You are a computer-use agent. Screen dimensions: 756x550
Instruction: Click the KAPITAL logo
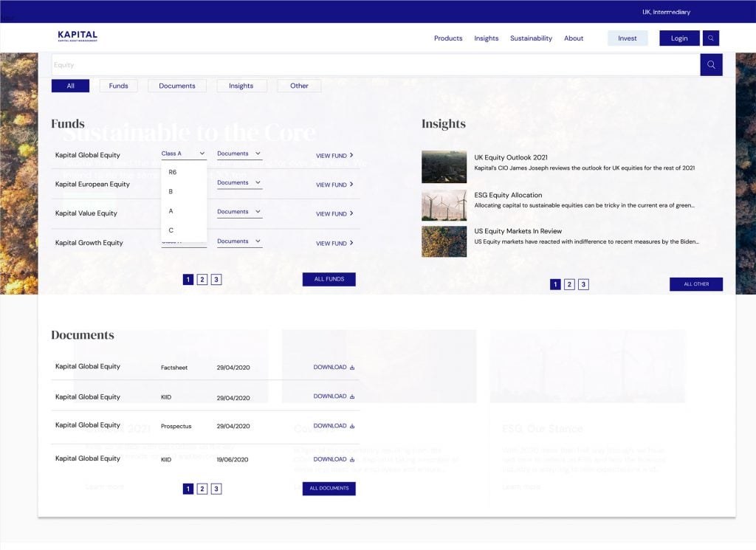[78, 36]
